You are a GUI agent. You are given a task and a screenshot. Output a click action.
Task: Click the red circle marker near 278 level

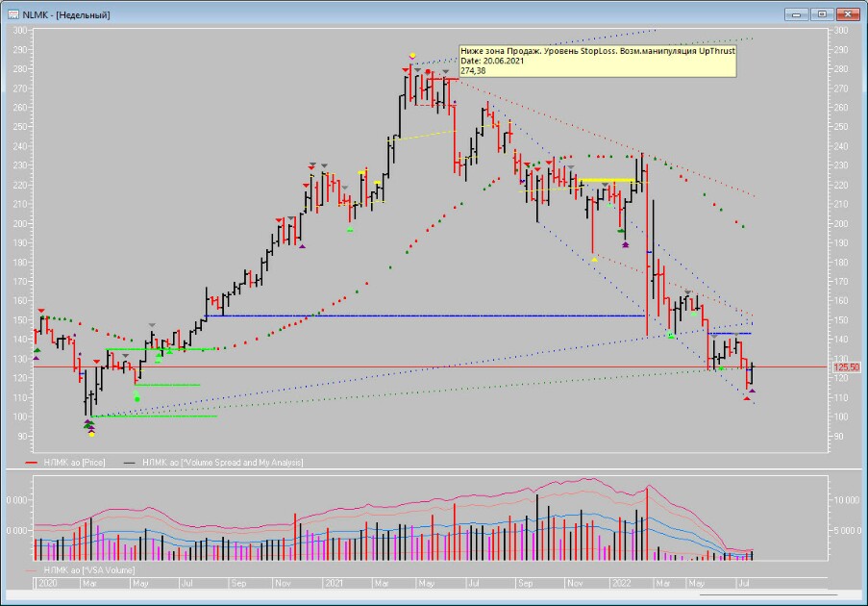point(428,72)
